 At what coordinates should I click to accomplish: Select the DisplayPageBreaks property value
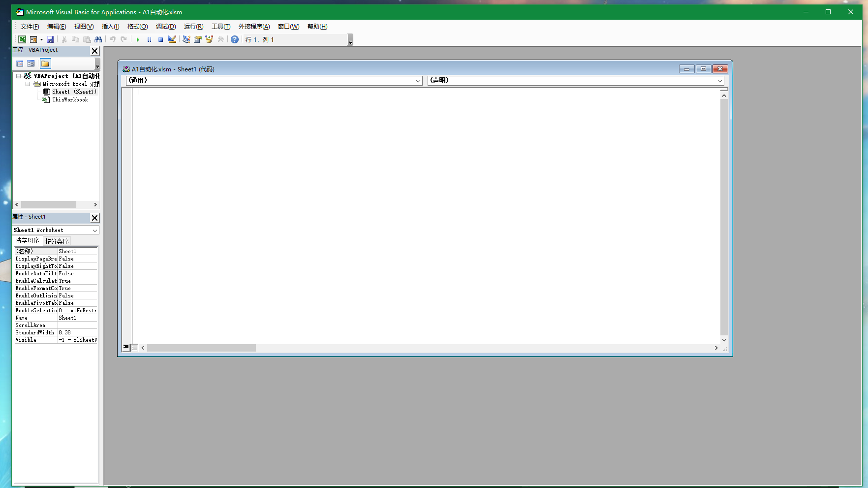click(78, 259)
